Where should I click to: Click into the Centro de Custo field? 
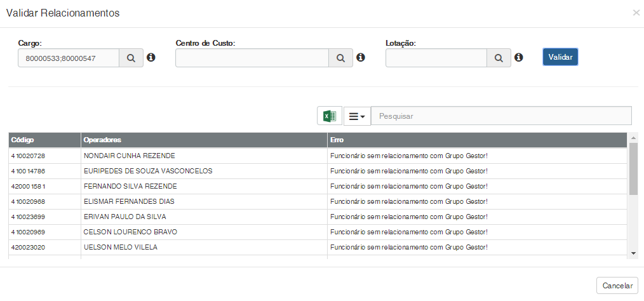[x=252, y=58]
